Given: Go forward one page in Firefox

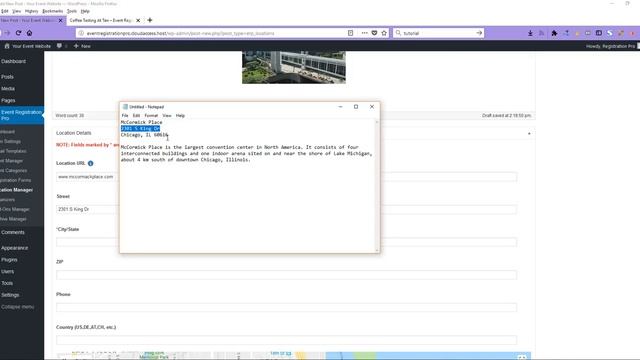Looking at the screenshot, I should [x=7, y=33].
